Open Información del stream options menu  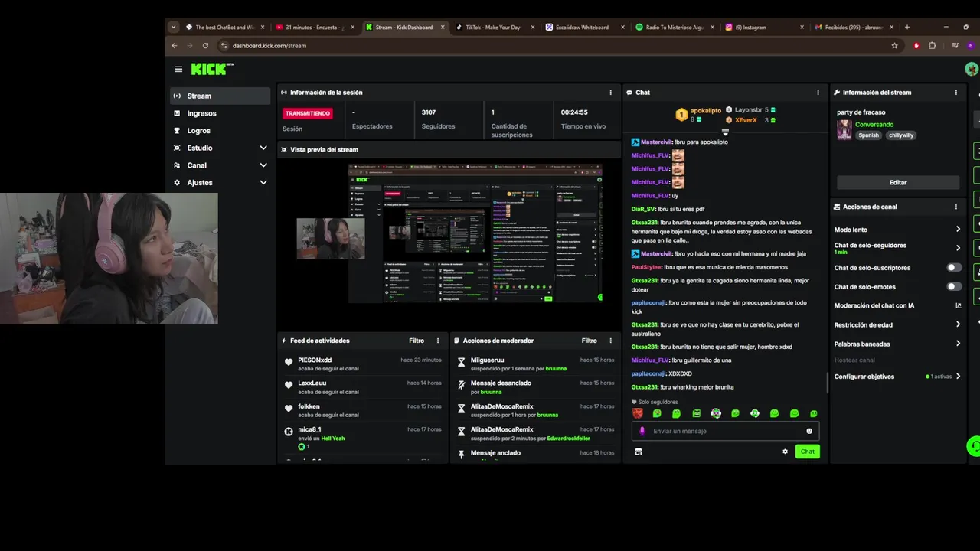coord(955,93)
